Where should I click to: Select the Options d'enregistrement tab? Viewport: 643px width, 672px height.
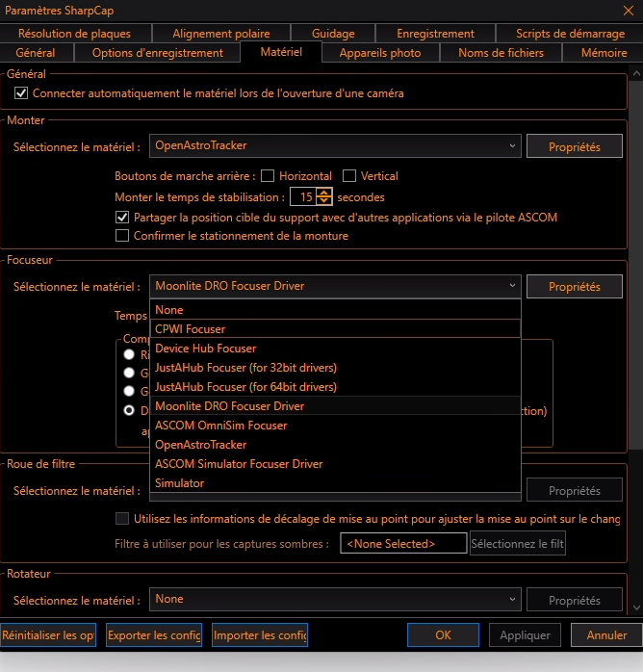[x=158, y=53]
